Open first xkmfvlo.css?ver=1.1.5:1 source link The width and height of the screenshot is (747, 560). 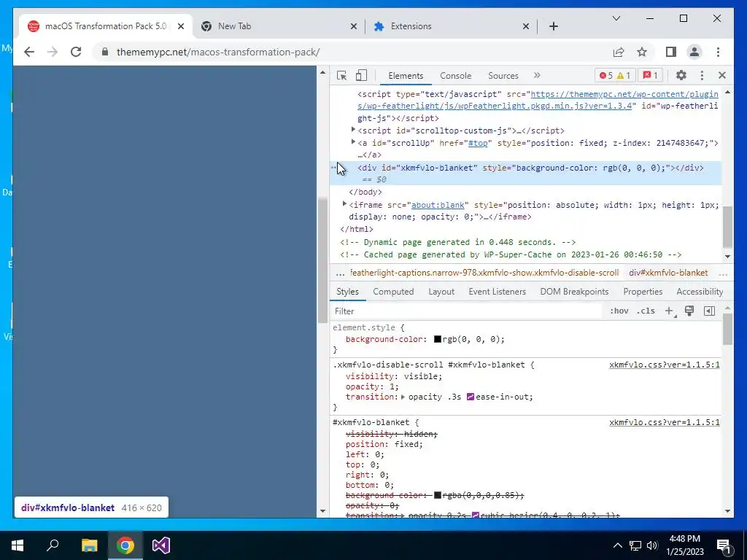coord(664,365)
